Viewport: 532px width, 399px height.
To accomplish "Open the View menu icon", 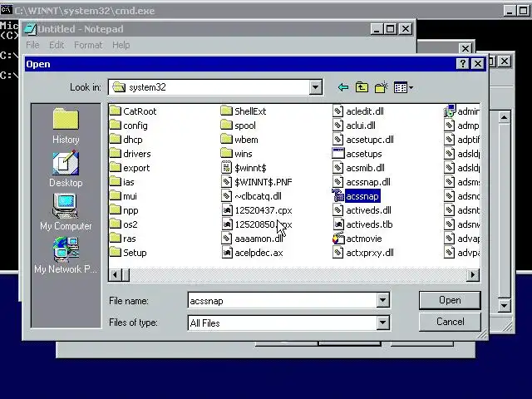I will 403,87.
